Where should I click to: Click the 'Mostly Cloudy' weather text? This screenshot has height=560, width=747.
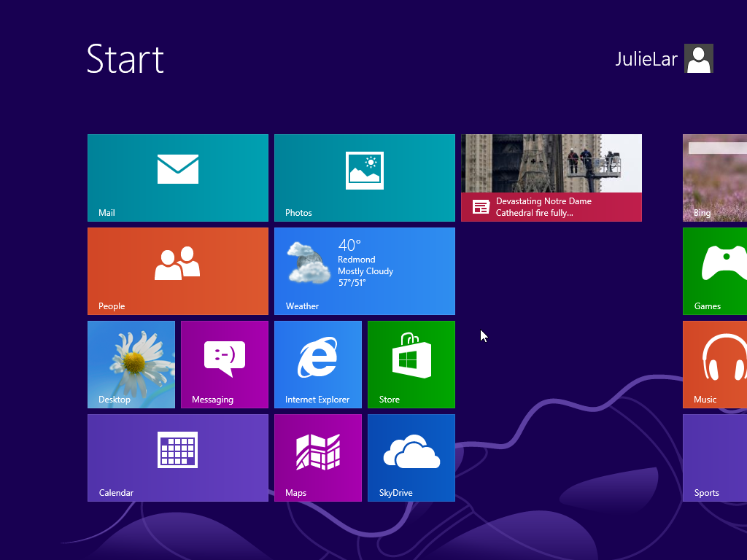coord(365,271)
